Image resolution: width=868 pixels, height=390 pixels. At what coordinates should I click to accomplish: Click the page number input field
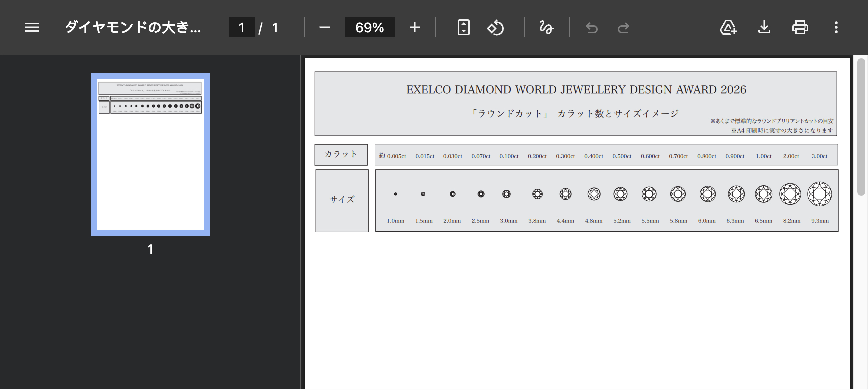pyautogui.click(x=242, y=27)
